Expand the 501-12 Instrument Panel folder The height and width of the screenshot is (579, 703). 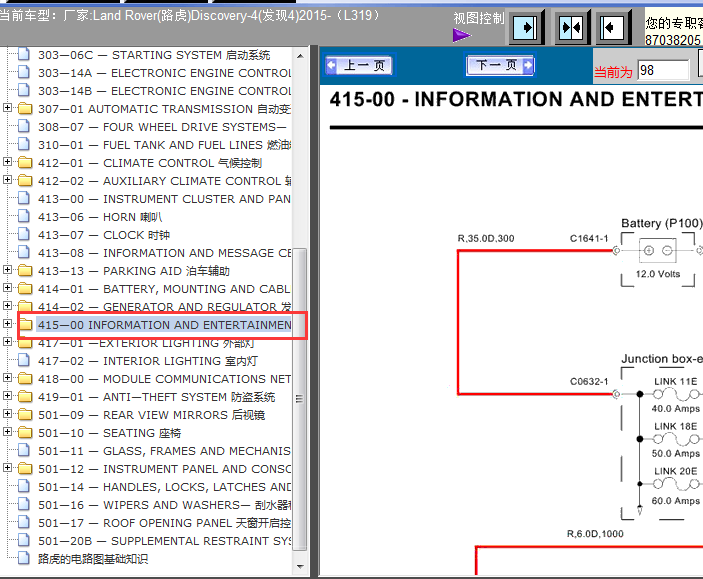[7, 468]
